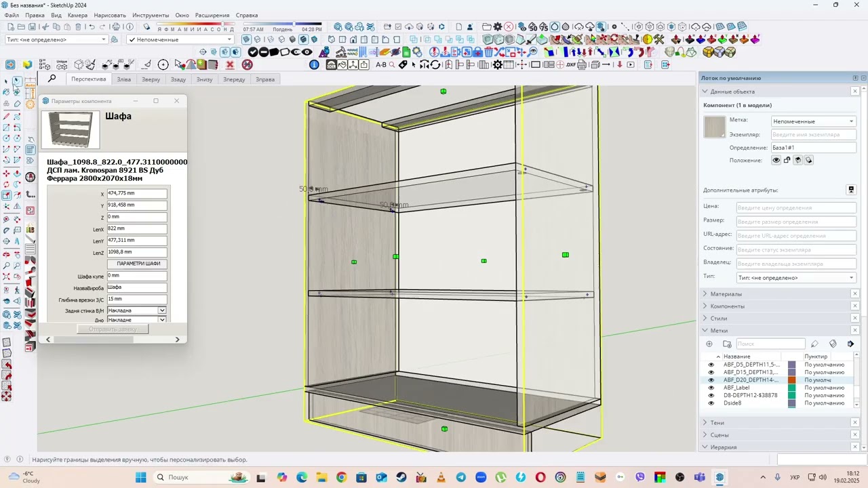Click the black checkmark circle icon

point(253,52)
